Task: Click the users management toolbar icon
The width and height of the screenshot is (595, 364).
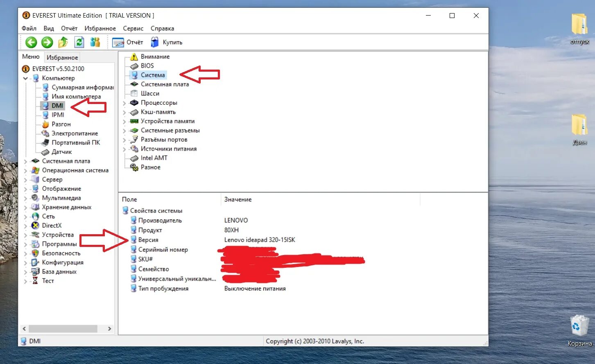Action: click(95, 42)
